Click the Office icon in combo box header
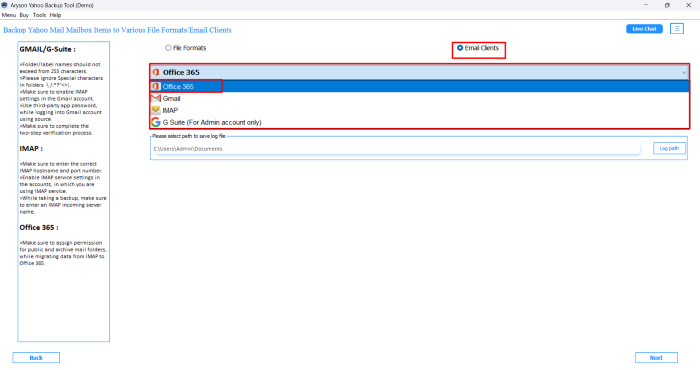The image size is (700, 370). coord(156,72)
